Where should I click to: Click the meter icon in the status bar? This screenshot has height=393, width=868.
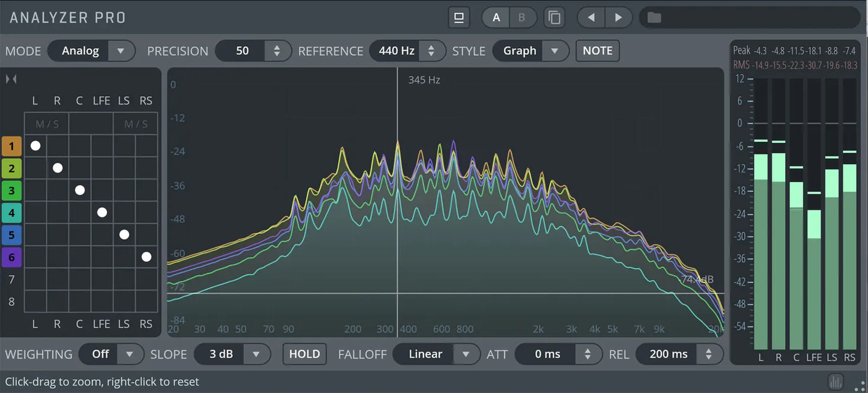coord(836,382)
